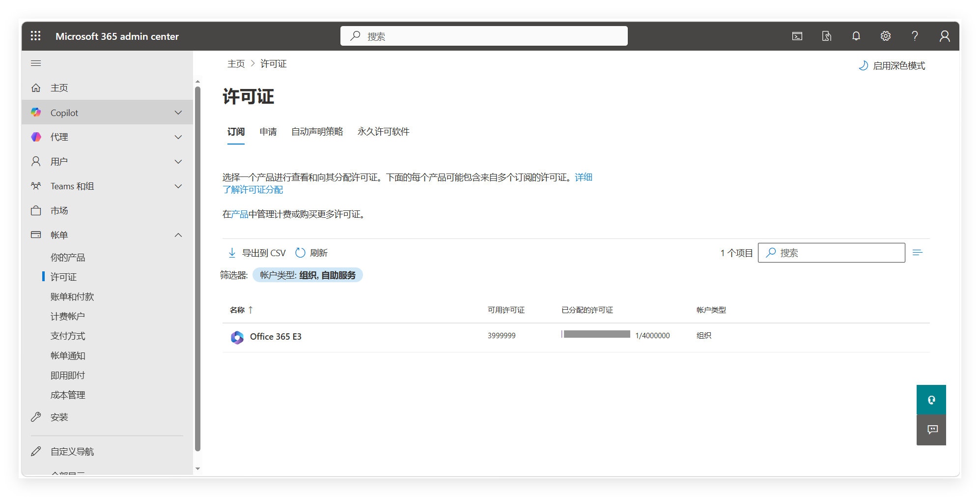Viewport: 980px width, 497px height.
Task: Expand the Copilot section chevron
Action: tap(178, 113)
